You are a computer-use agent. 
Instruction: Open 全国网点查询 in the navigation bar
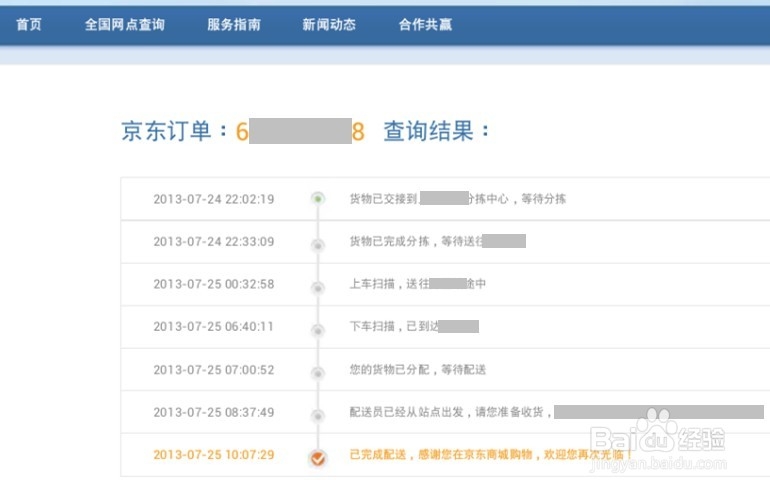(x=125, y=25)
